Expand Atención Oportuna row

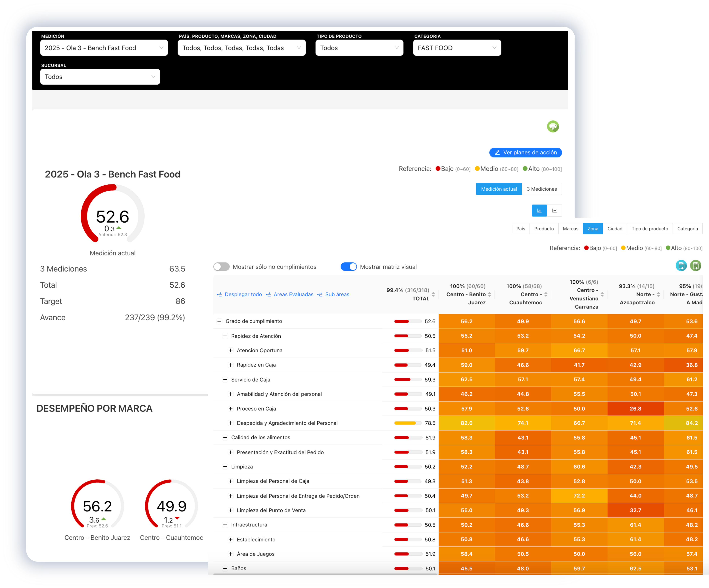pos(231,351)
